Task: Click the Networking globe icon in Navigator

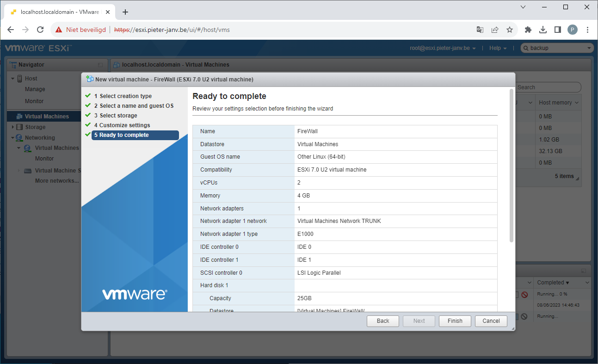Action: click(19, 138)
